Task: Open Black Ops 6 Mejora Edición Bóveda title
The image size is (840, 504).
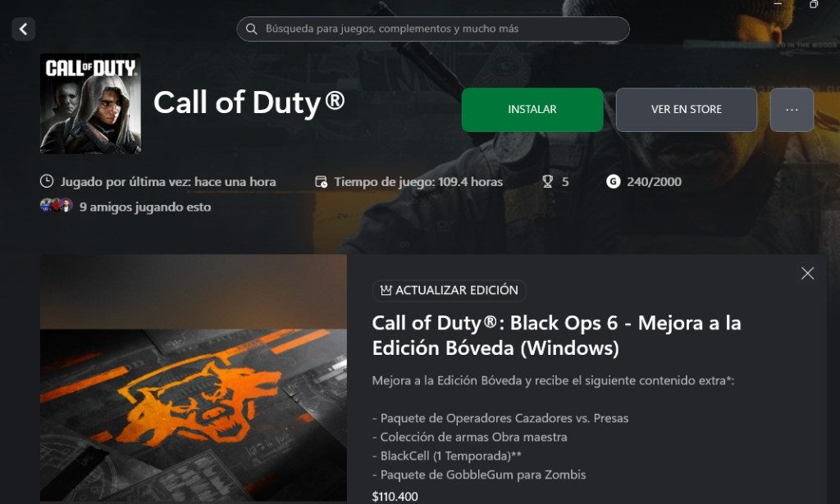Action: tap(556, 335)
